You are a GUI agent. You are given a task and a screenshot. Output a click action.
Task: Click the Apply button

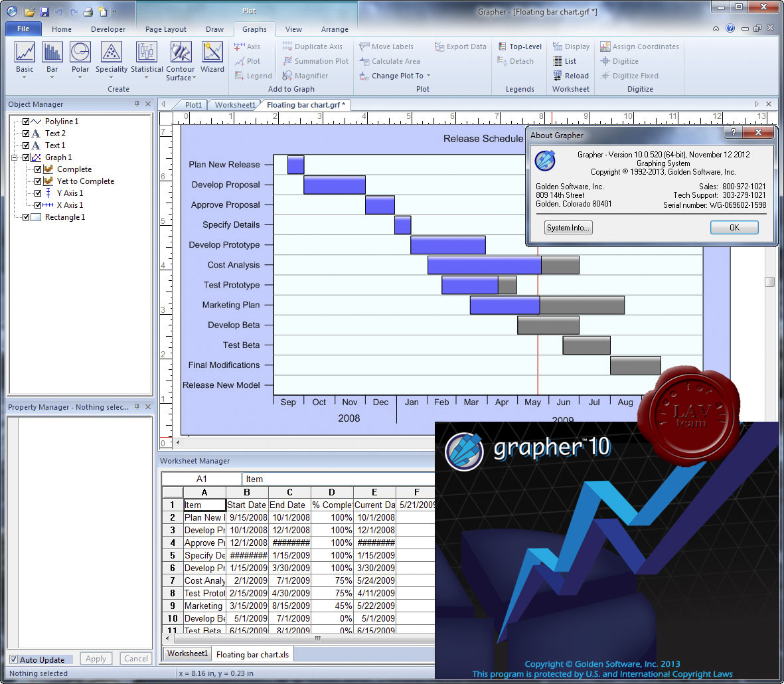click(96, 659)
